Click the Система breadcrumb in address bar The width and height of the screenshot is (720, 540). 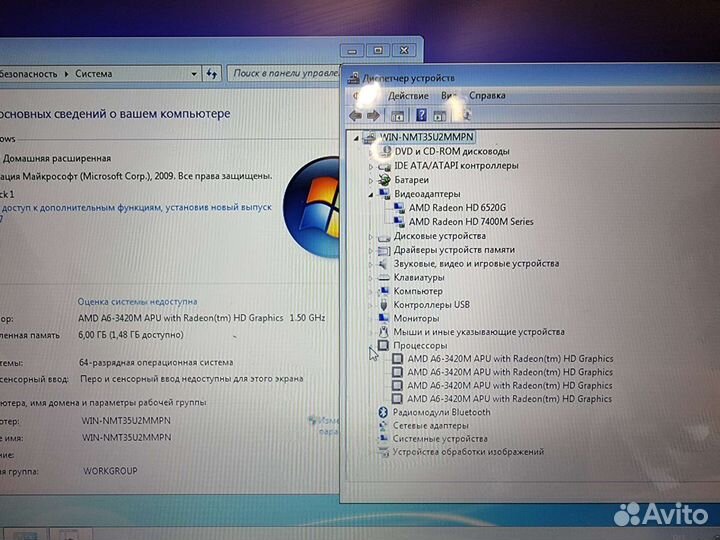[94, 74]
